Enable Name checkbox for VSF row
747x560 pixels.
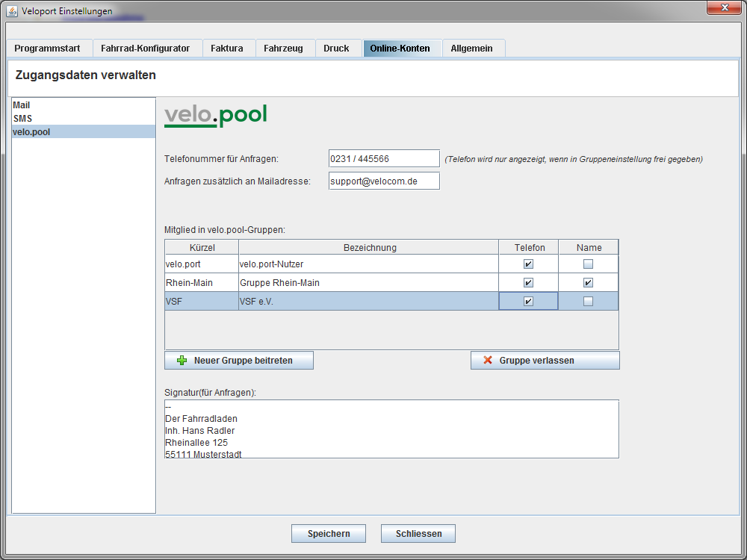[x=589, y=302]
